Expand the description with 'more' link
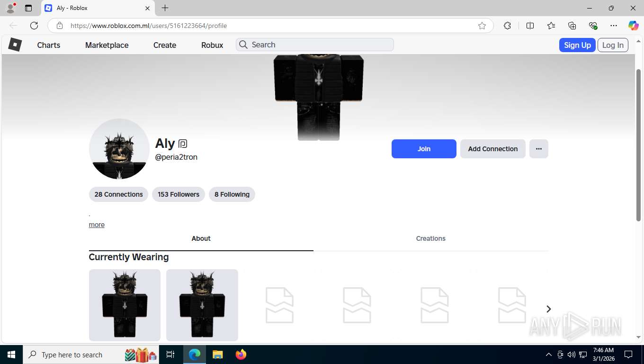 (x=97, y=225)
